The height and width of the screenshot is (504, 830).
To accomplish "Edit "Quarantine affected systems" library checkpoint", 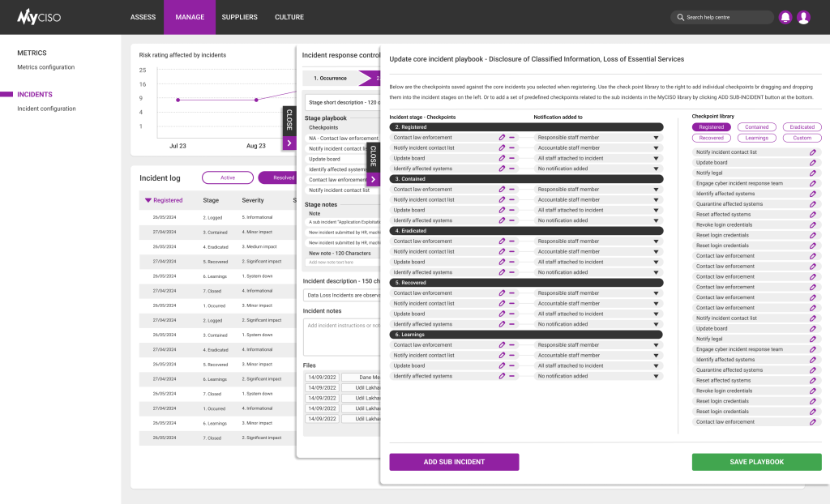I will click(x=812, y=203).
